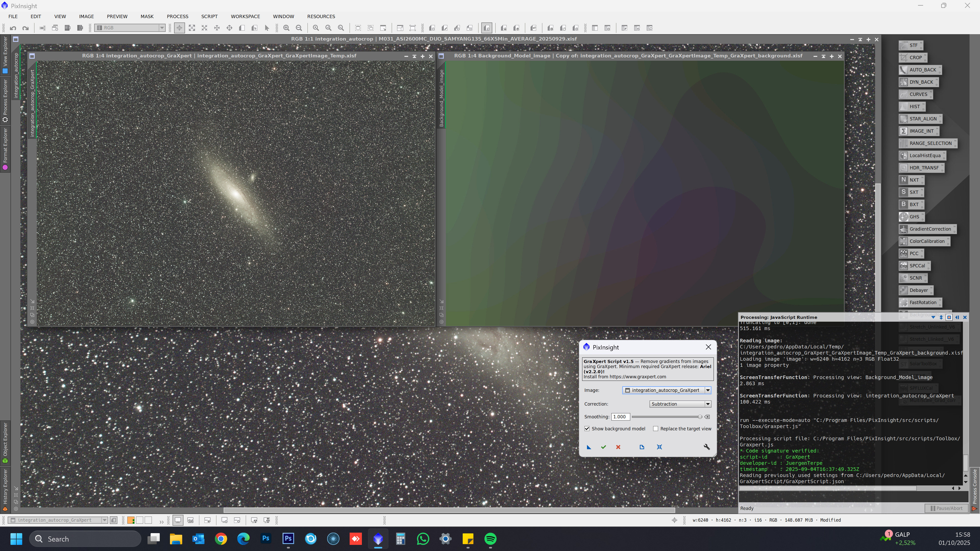
Task: Enable Replace the target view checkbox
Action: (x=655, y=429)
